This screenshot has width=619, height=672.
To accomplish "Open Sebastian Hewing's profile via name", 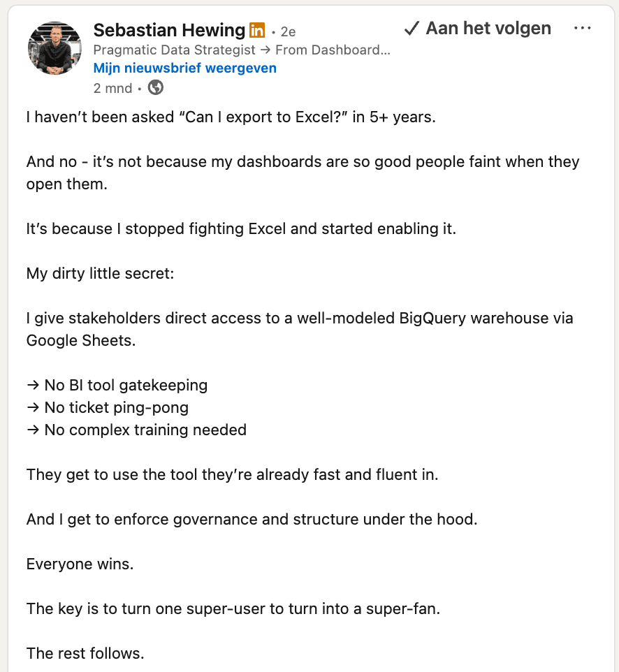I will pos(169,31).
